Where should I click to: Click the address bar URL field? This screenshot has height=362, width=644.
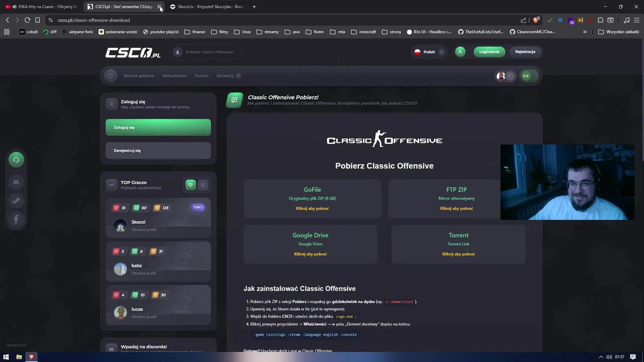[x=282, y=20]
